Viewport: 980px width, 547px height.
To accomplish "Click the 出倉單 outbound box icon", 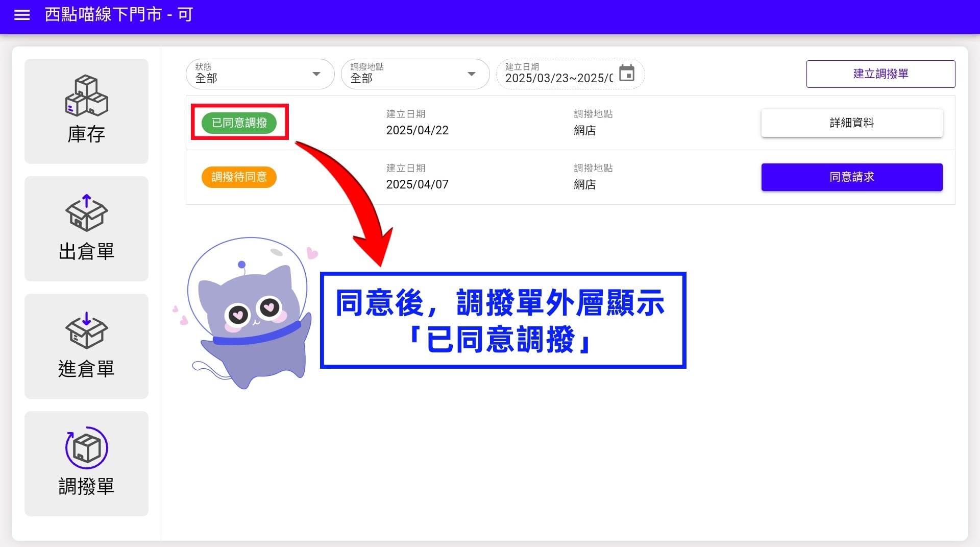I will [86, 212].
